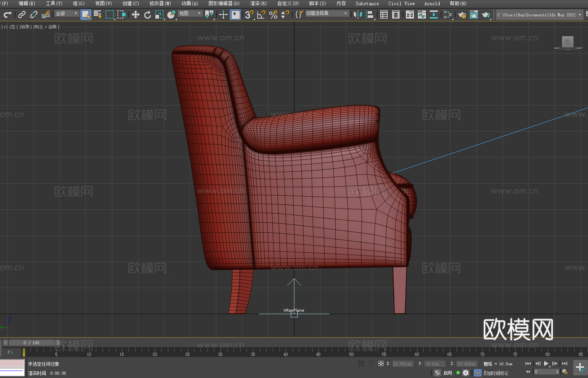588x378 pixels.
Task: Show the Ribbon toggle icon
Action: click(x=410, y=14)
